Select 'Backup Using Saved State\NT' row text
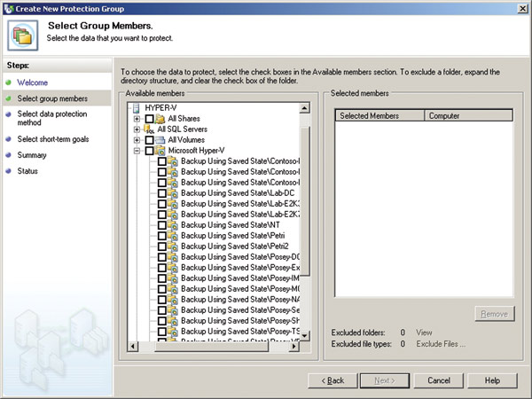532x399 pixels. (x=231, y=225)
